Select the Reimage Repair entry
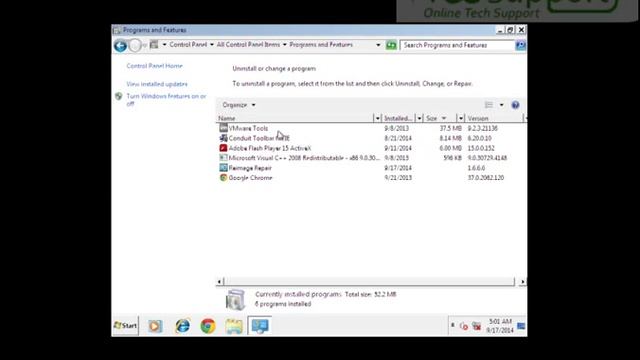The image size is (640, 360). (250, 168)
